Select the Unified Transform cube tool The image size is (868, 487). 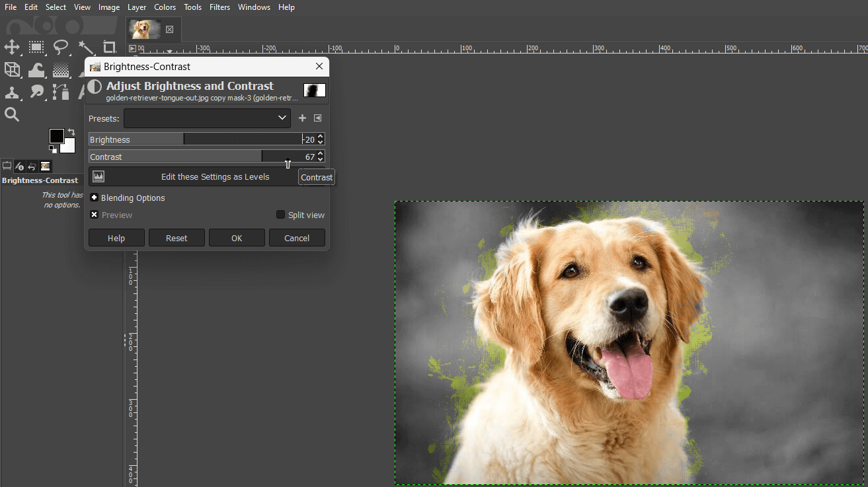coord(12,69)
